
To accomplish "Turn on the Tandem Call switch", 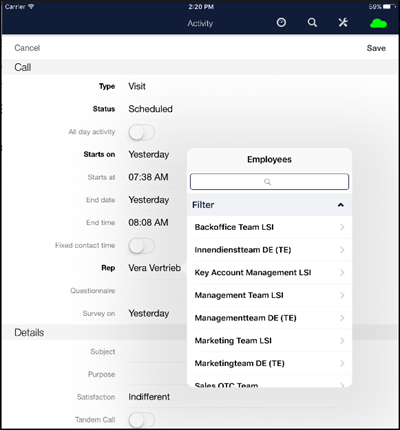I will click(x=142, y=420).
